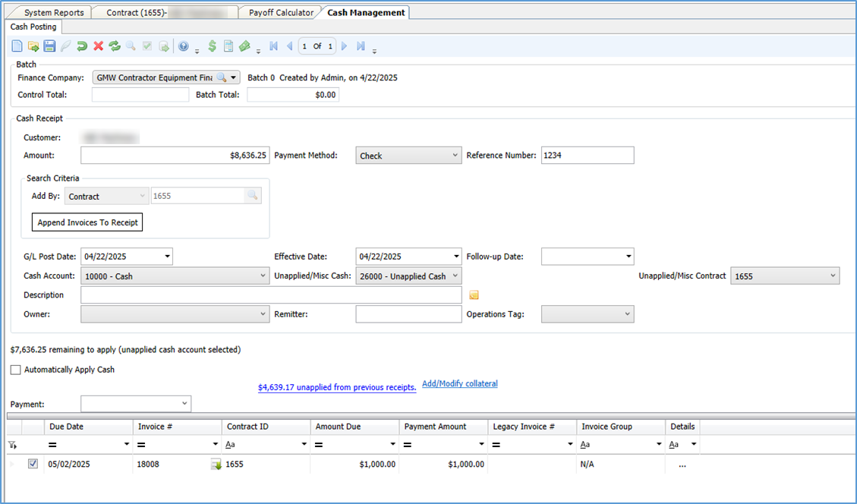The height and width of the screenshot is (504, 857).
Task: Expand the Unapplied/Misc Contract dropdown
Action: 833,276
